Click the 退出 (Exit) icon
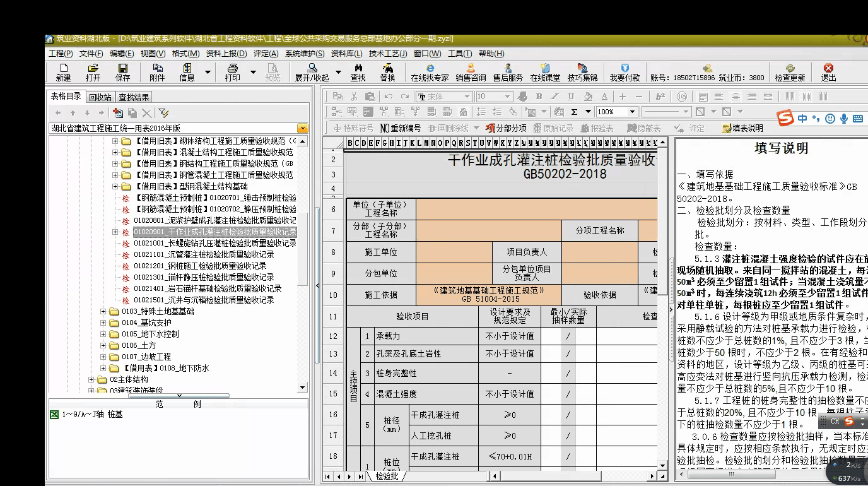Viewport: 868px width, 486px height. point(828,72)
